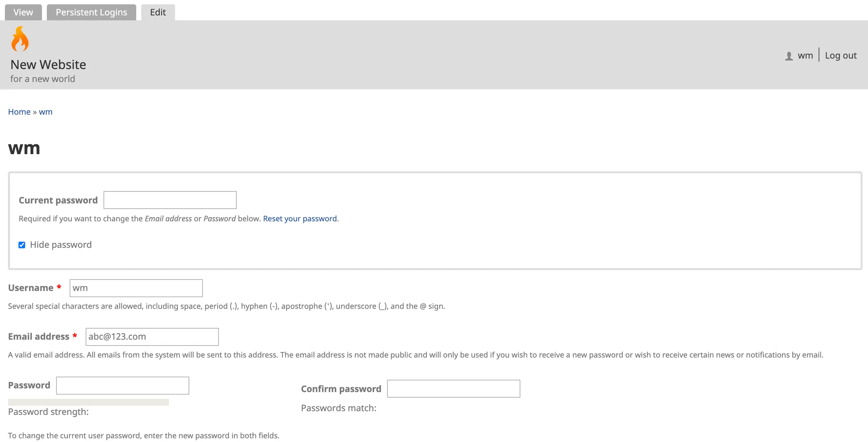
Task: Switch to Persistent Logins tab
Action: coord(91,12)
